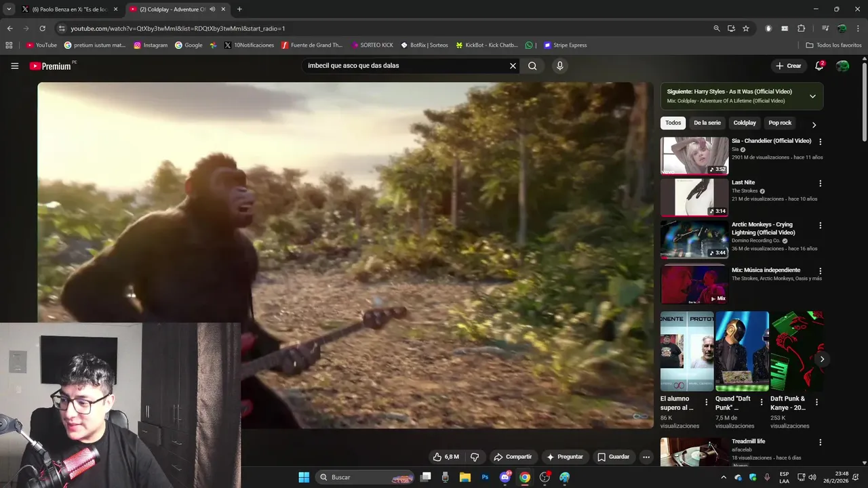Open File Explorer from the taskbar
This screenshot has height=488, width=868.
465,477
